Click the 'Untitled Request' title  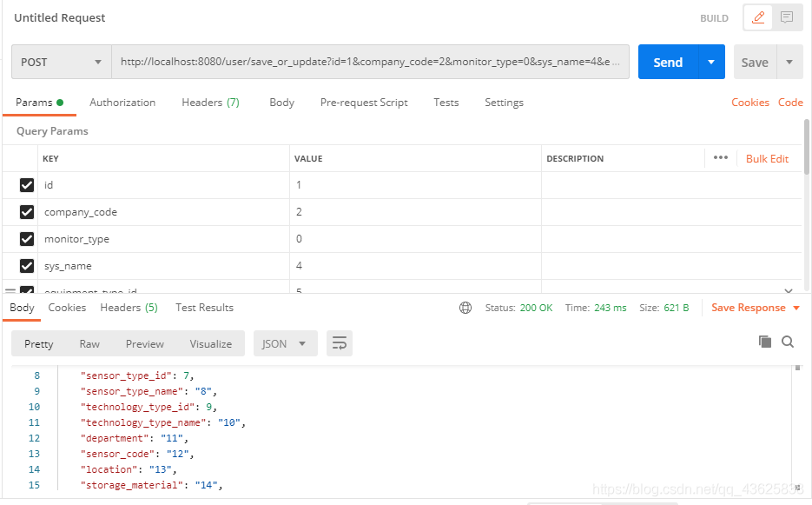click(x=60, y=17)
